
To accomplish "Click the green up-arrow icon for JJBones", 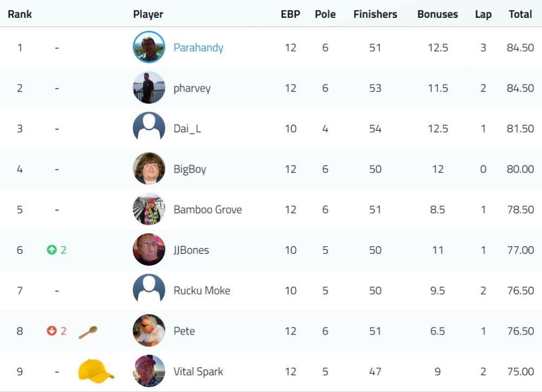I will [x=51, y=249].
